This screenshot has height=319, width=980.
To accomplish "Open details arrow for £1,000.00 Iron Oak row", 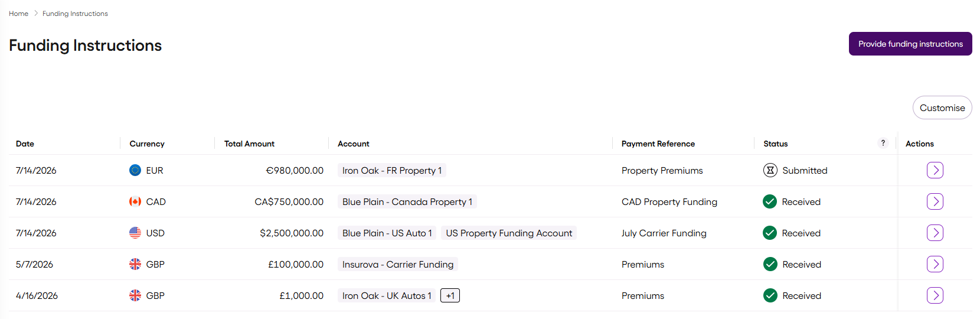I will [x=935, y=295].
